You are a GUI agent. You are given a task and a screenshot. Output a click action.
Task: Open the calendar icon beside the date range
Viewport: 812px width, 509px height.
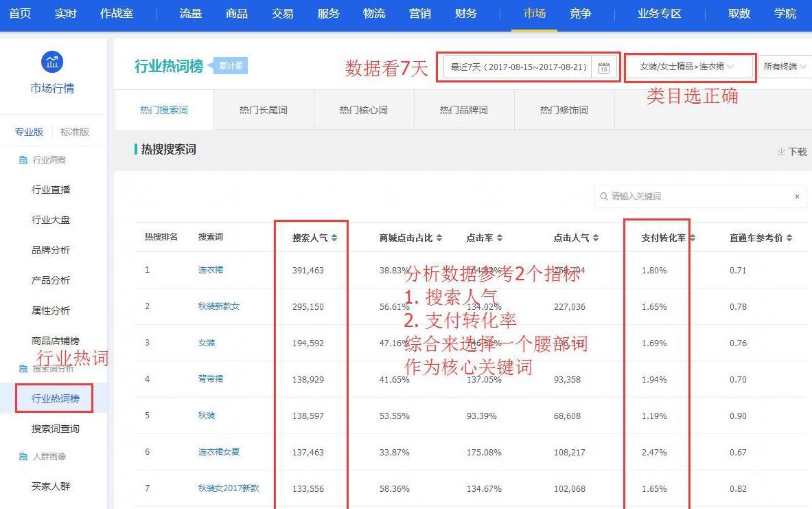603,67
